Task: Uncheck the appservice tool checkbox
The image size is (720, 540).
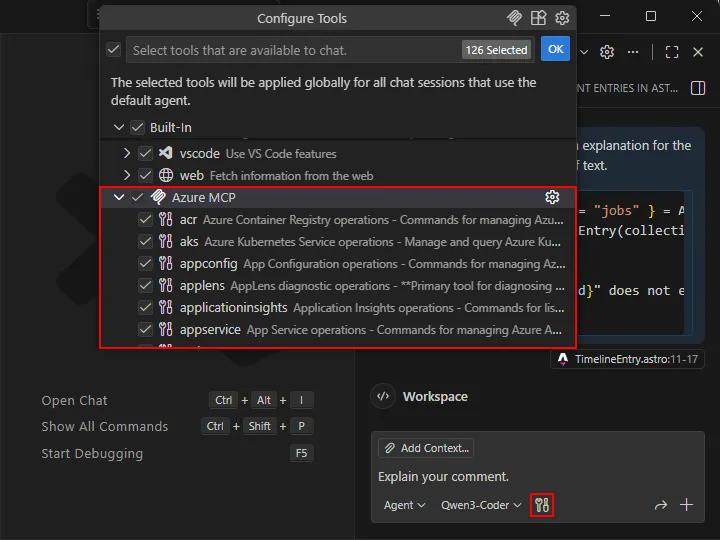Action: (145, 329)
